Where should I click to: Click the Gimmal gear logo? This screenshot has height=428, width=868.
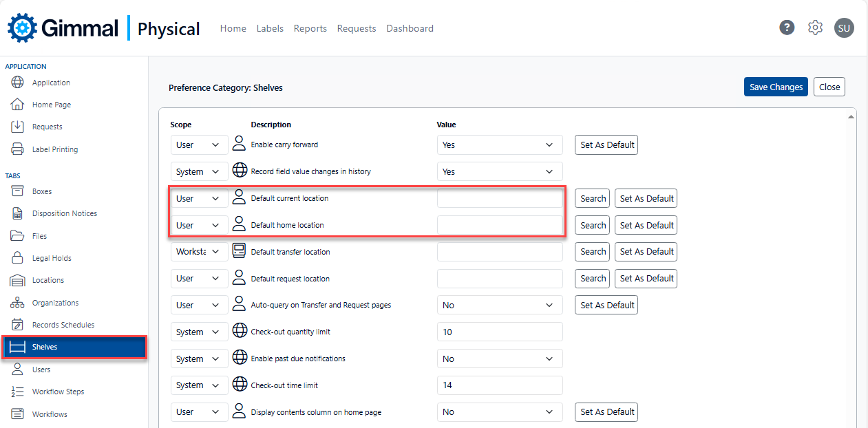[22, 28]
